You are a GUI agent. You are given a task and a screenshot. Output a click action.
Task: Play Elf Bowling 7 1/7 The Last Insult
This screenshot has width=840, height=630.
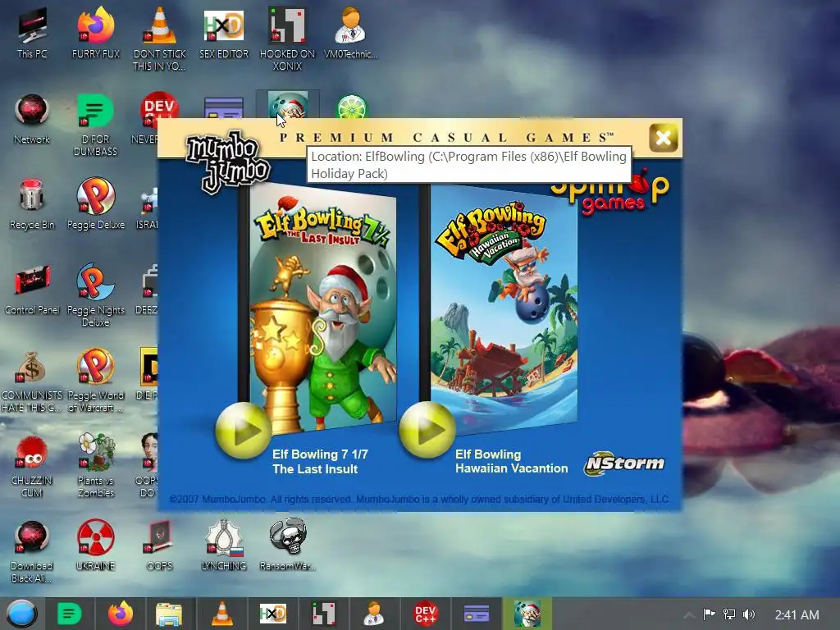coord(243,430)
